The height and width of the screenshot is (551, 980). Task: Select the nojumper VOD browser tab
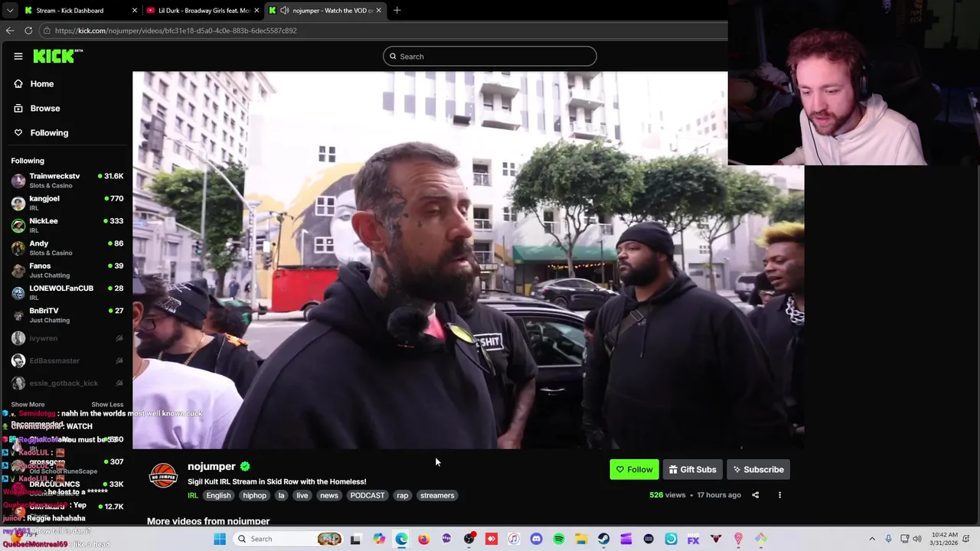(x=325, y=11)
